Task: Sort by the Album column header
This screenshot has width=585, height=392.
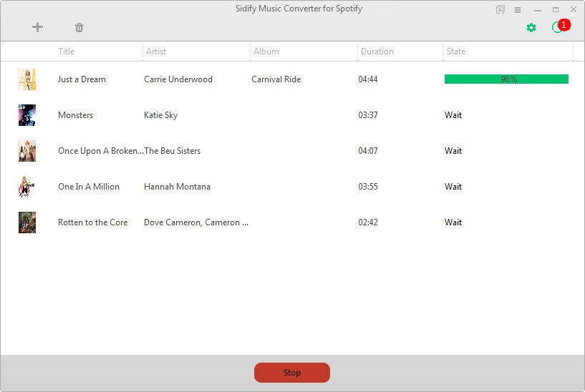Action: click(266, 52)
